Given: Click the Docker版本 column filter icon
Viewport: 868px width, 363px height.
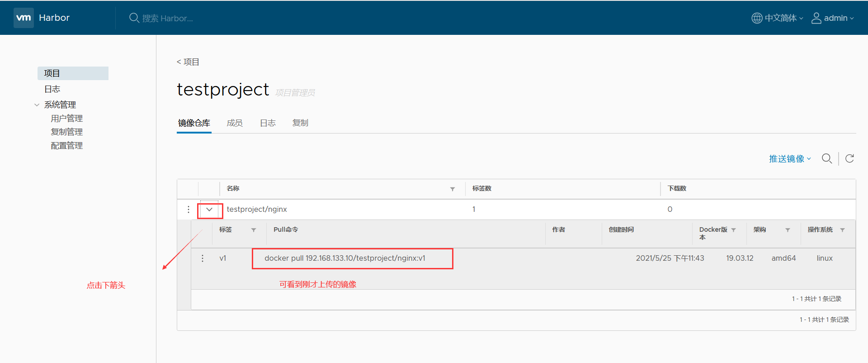Looking at the screenshot, I should 733,230.
